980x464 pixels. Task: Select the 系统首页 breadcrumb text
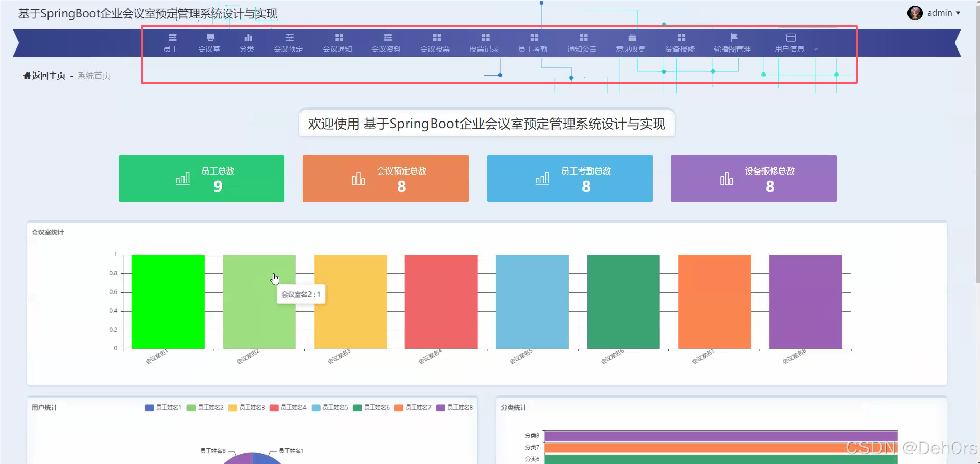(94, 76)
